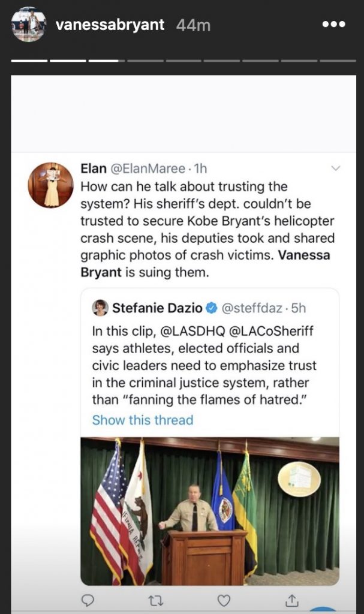Like the tweet with heart icon

tap(224, 600)
